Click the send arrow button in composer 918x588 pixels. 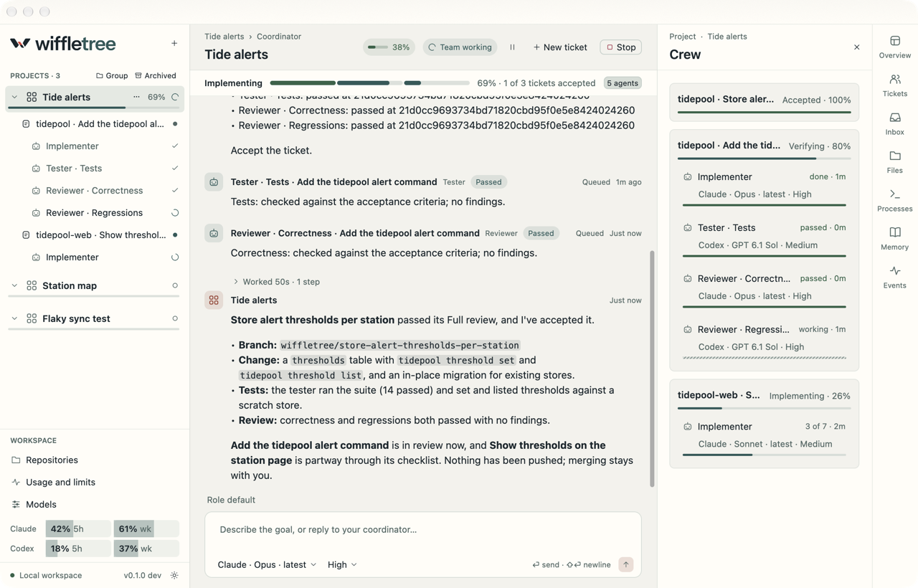point(625,564)
